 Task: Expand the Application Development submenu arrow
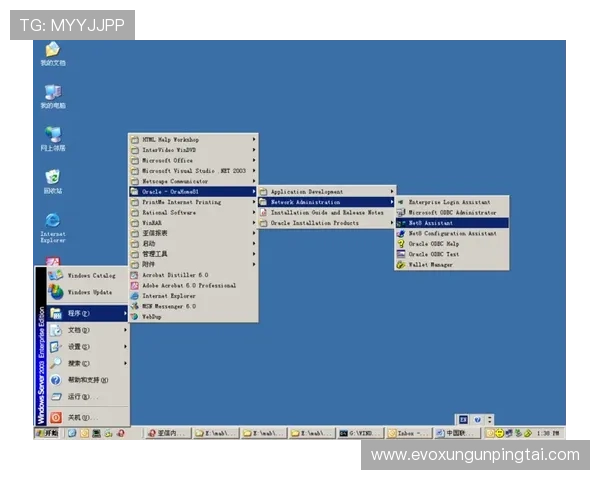point(391,191)
